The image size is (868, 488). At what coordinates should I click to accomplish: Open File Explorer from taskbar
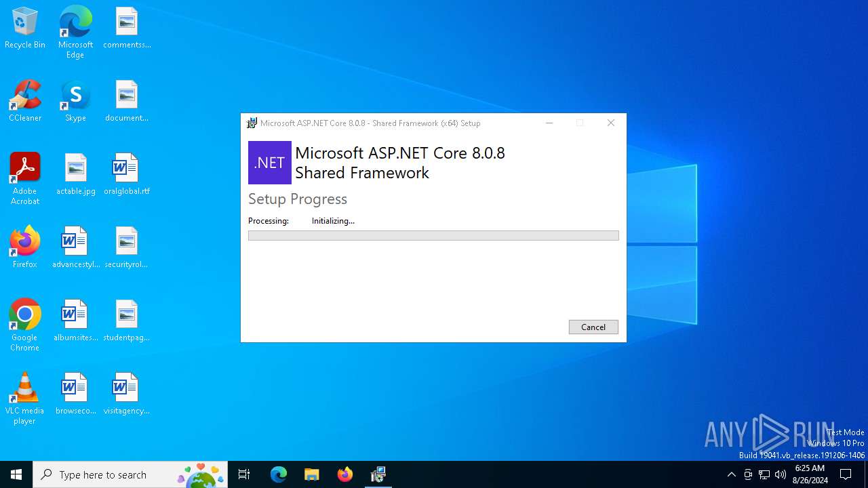pyautogui.click(x=312, y=474)
